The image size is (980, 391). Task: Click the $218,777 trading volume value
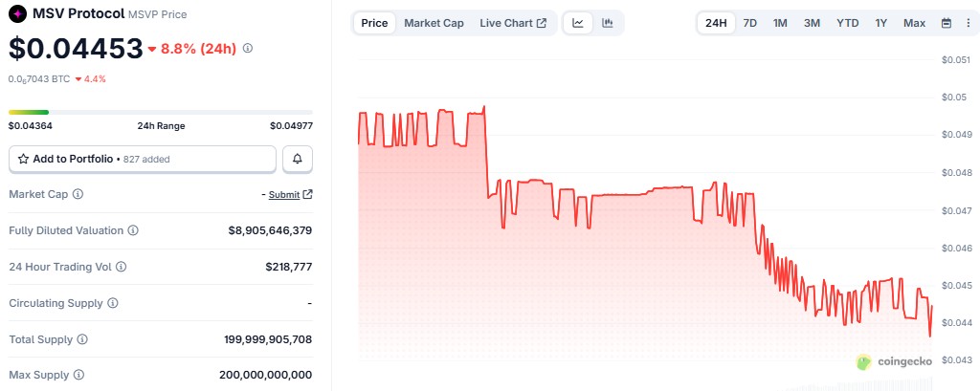point(289,267)
